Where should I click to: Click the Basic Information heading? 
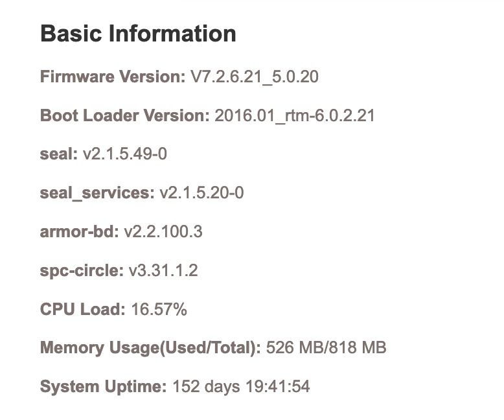[x=138, y=34]
